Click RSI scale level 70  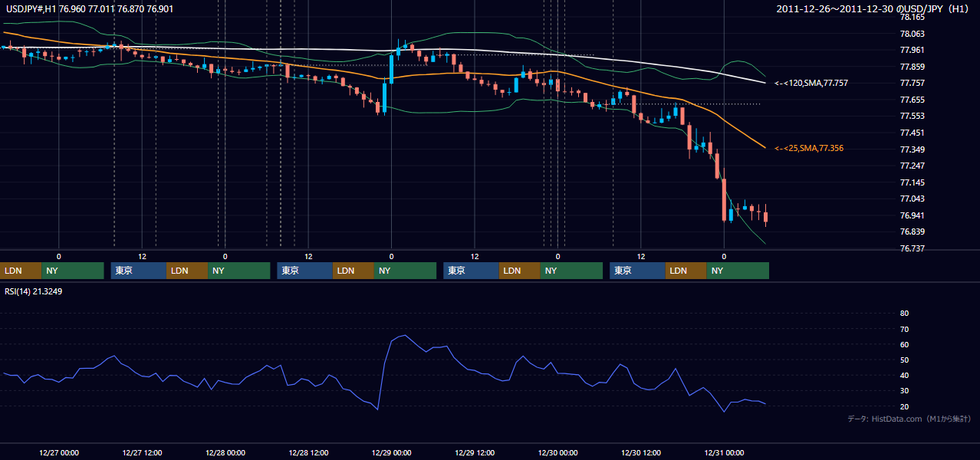pyautogui.click(x=904, y=330)
